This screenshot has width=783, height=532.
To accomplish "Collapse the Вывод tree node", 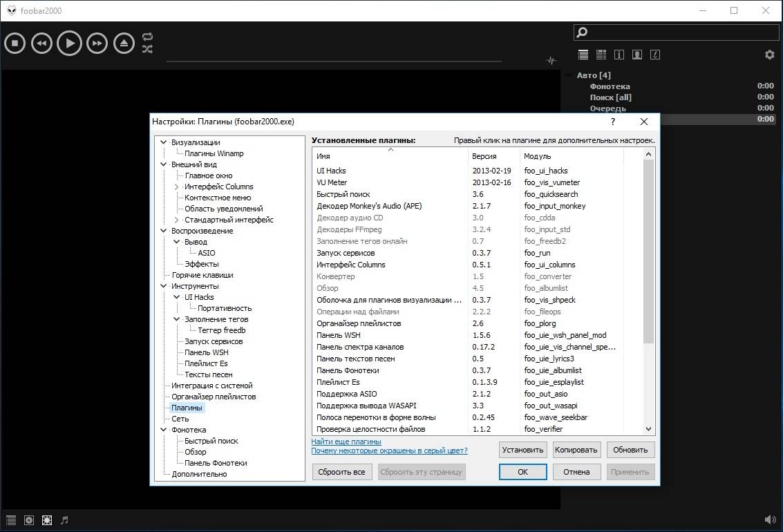I will pos(176,242).
